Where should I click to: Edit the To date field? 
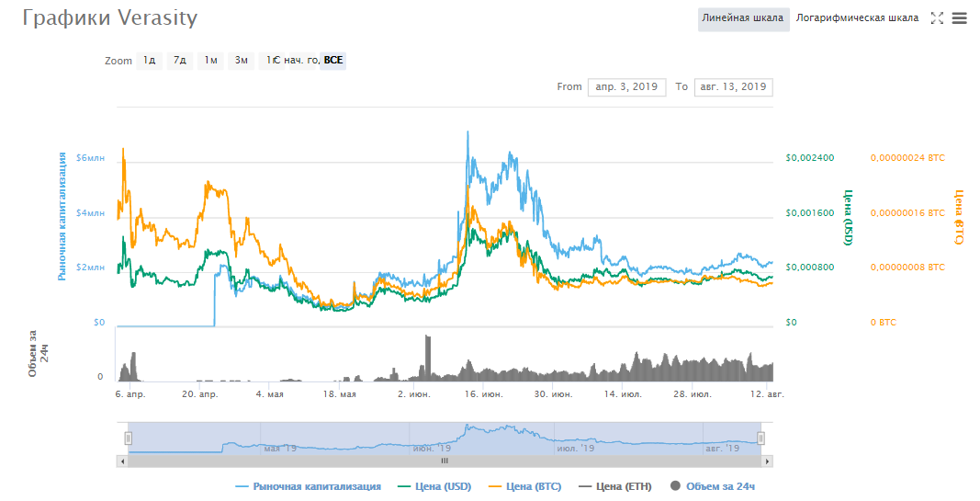(x=733, y=87)
